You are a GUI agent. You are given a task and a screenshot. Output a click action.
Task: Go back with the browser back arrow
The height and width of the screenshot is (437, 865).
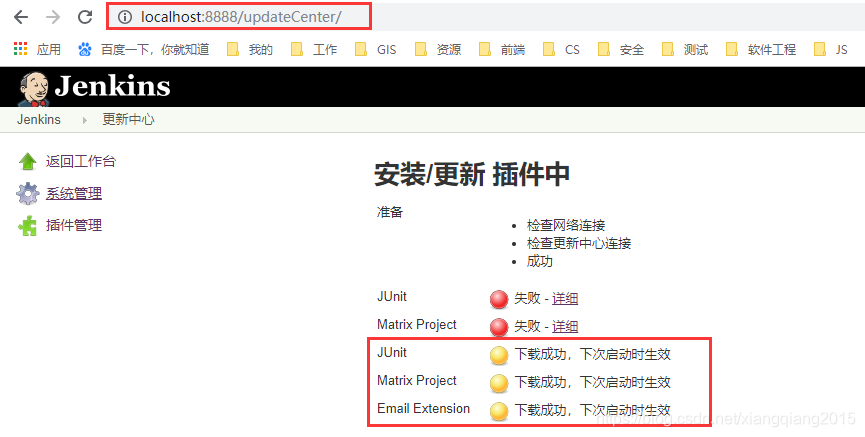(21, 17)
